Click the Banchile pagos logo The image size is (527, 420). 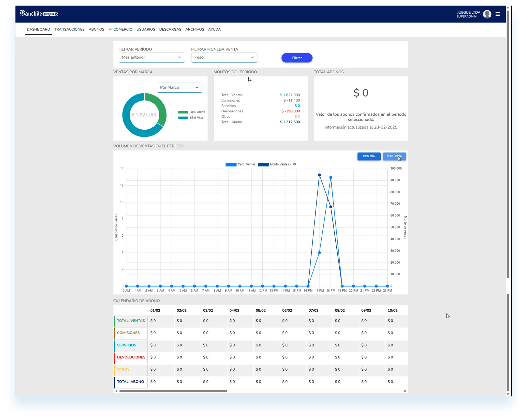pyautogui.click(x=39, y=13)
